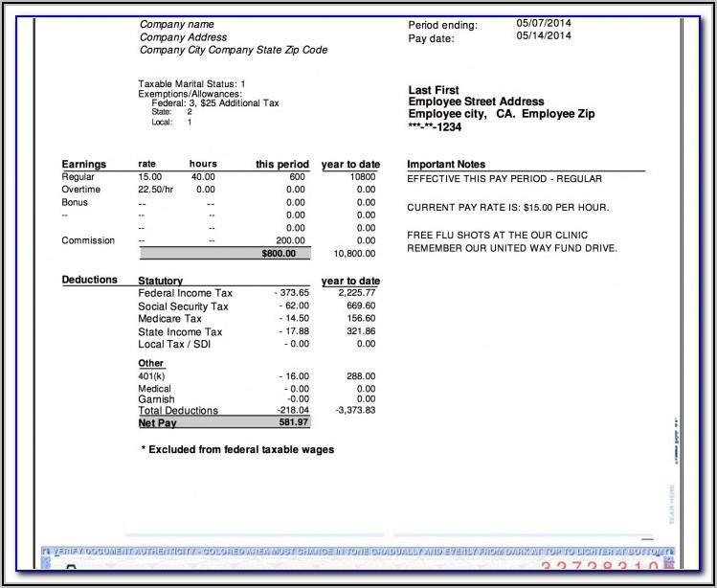Select the Period ending date 05/07/2014
Viewport: 717px width, 588px height.
543,22
